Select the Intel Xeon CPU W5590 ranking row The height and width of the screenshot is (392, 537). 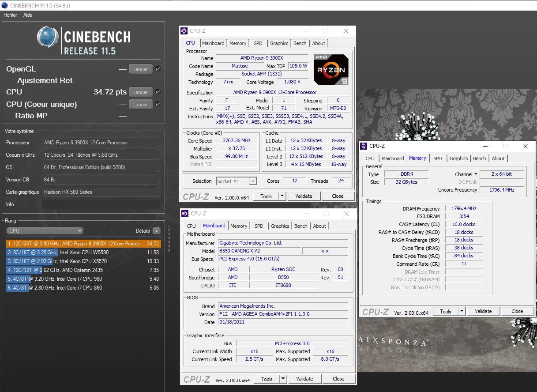coord(83,253)
